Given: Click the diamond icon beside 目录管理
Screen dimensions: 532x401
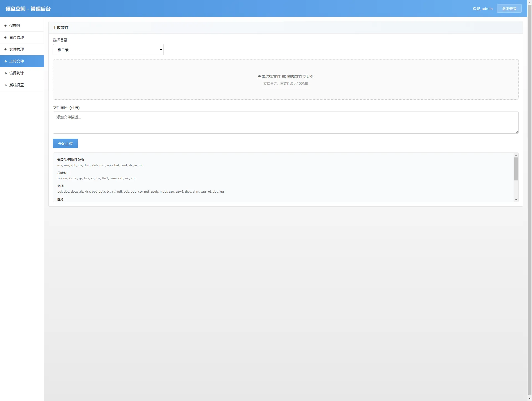Looking at the screenshot, I should click(6, 37).
